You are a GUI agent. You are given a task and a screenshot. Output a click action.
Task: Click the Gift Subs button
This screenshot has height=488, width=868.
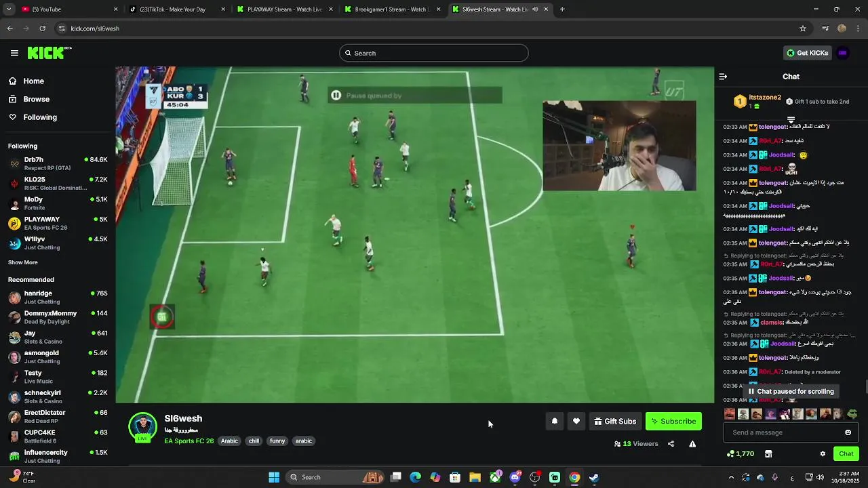click(615, 421)
